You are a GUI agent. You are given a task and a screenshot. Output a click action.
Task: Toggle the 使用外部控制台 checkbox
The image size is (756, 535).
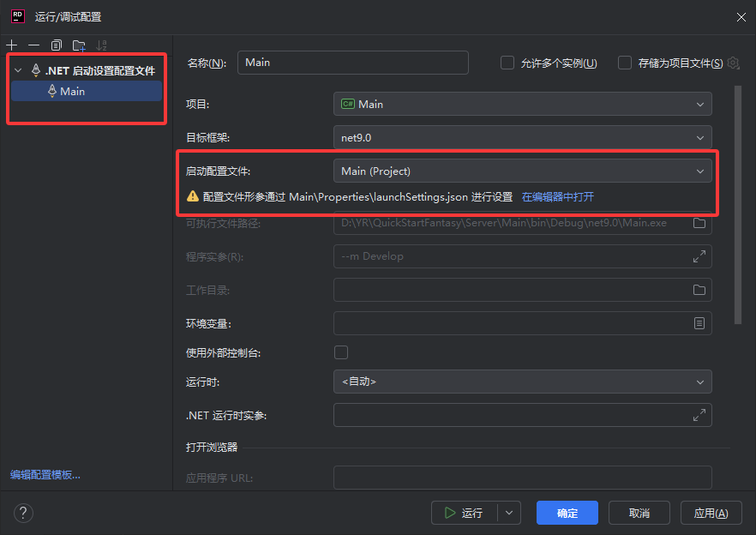tap(341, 352)
